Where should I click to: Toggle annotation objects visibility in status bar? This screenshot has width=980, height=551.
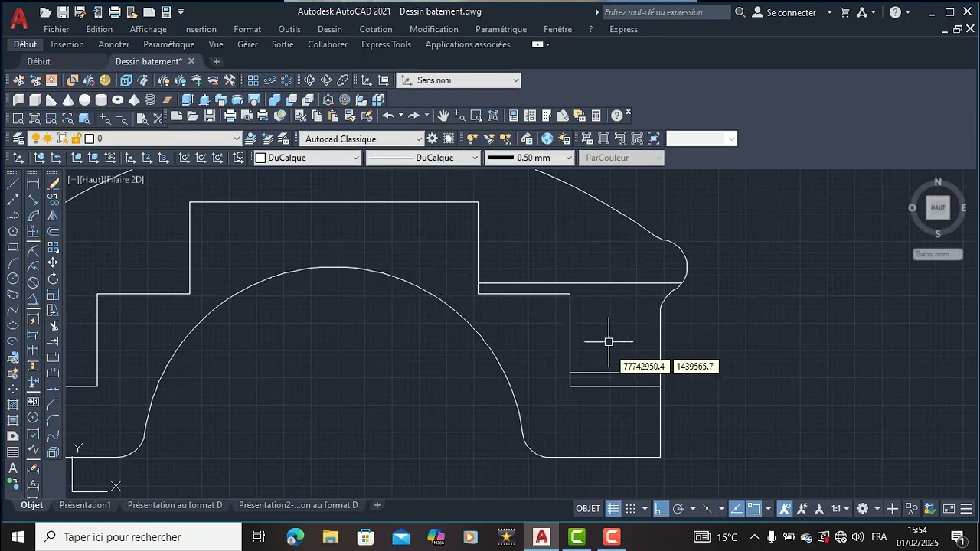[x=785, y=509]
